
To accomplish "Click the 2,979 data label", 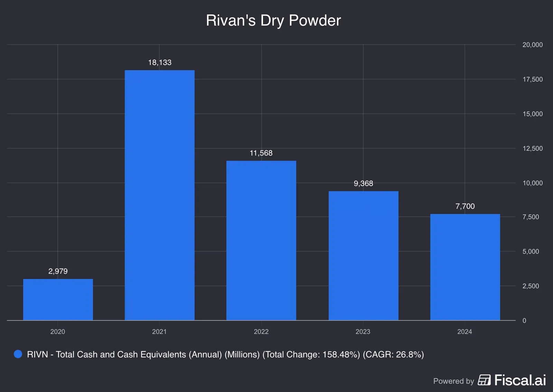I will [x=58, y=271].
